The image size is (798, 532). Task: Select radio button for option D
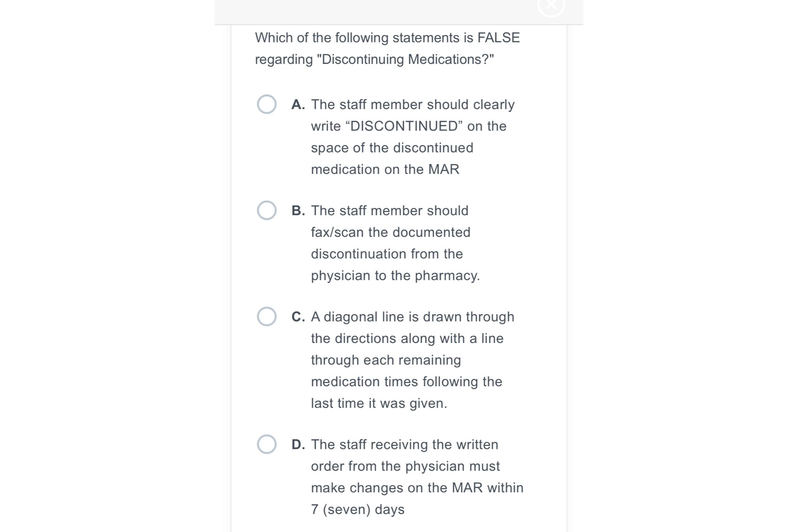[267, 444]
